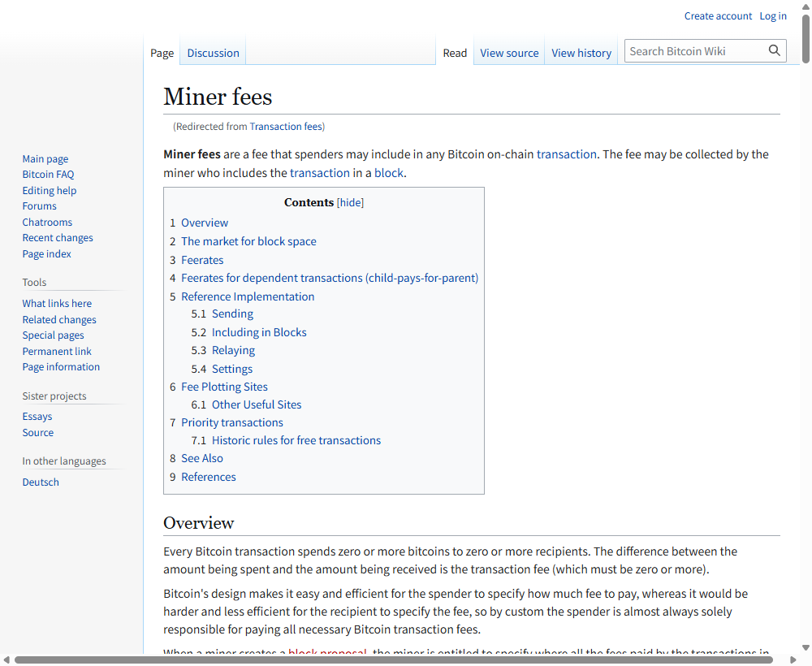Click the scroll-right arrow on the horizontal scrollbar
The width and height of the screenshot is (812, 666).
click(793, 660)
